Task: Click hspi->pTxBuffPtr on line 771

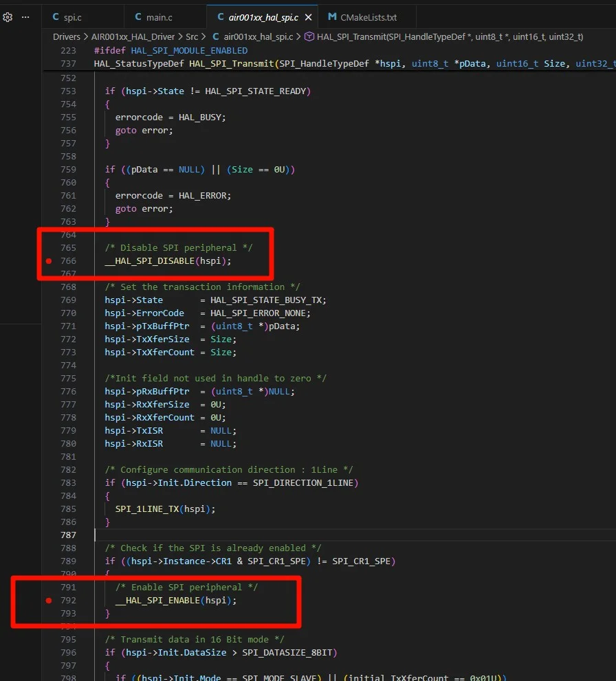Action: (x=147, y=326)
